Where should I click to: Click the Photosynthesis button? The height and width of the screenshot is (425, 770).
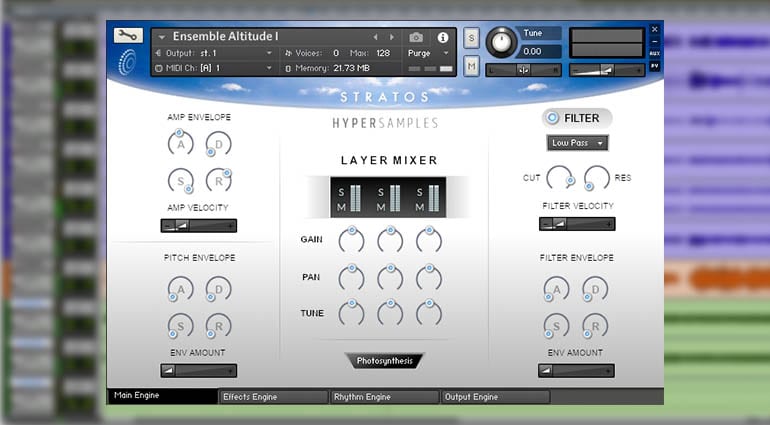385,361
